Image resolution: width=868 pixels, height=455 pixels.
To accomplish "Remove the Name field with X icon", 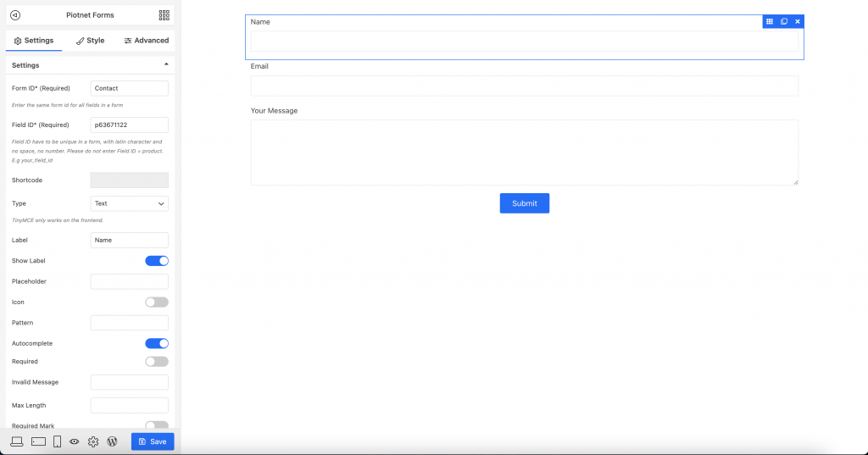I will coord(798,21).
